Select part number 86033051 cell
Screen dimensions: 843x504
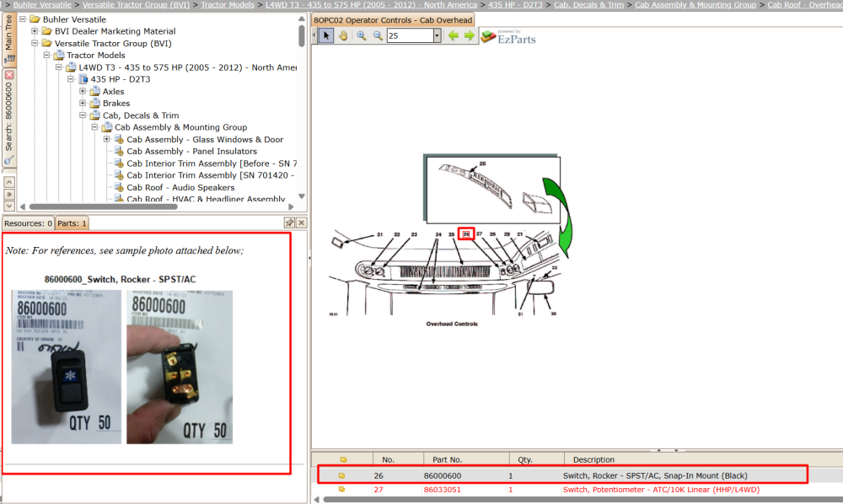tap(442, 490)
